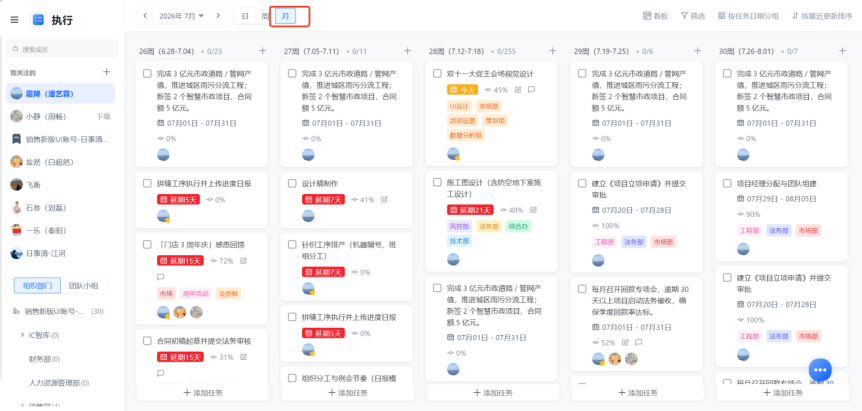The image size is (862, 411).
Task: Open the 按最近更新排序 sort dropdown
Action: click(x=822, y=16)
